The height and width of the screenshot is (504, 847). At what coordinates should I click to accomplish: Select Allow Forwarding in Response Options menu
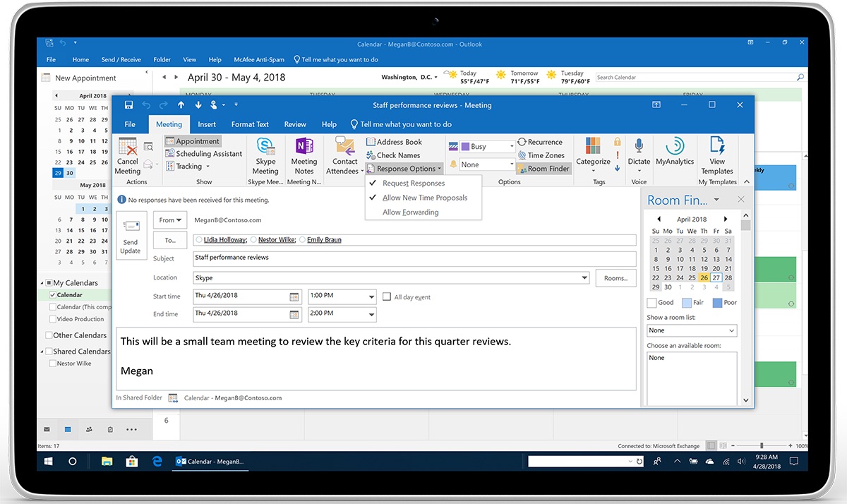click(410, 212)
